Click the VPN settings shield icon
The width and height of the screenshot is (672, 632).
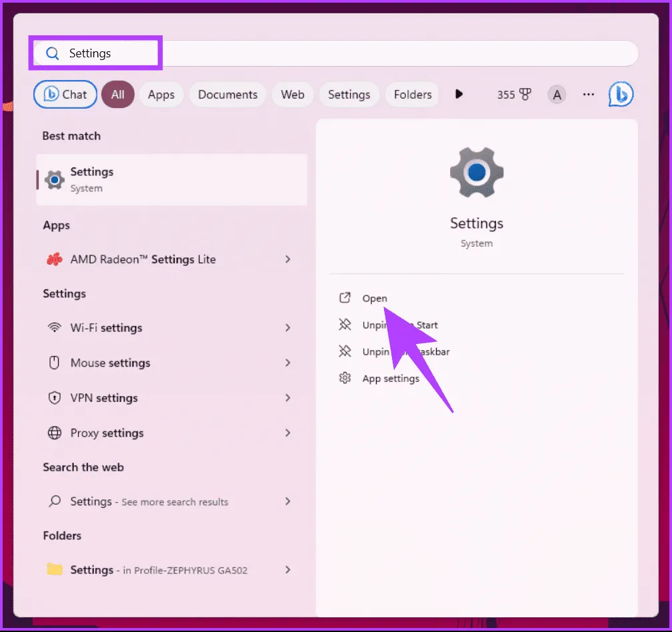click(55, 398)
